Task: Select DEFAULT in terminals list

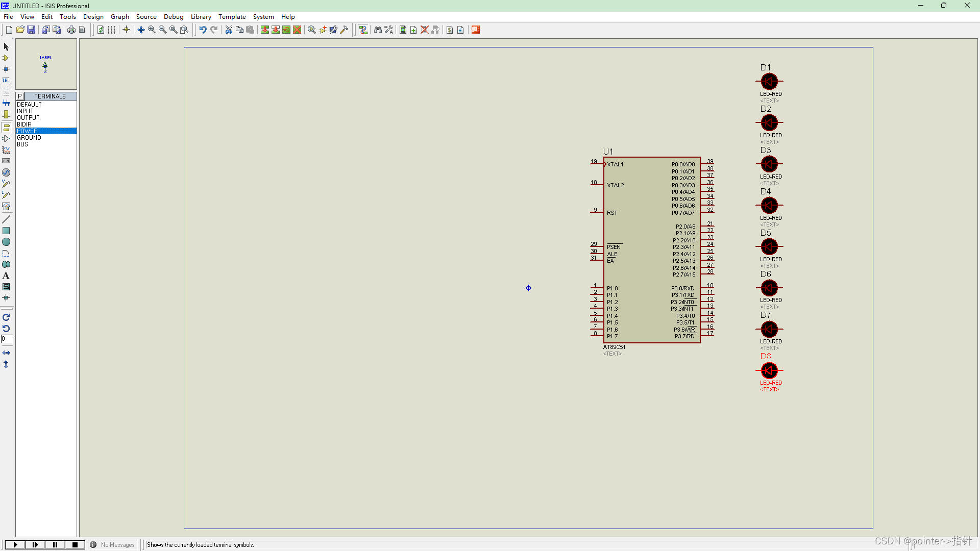Action: [x=46, y=105]
